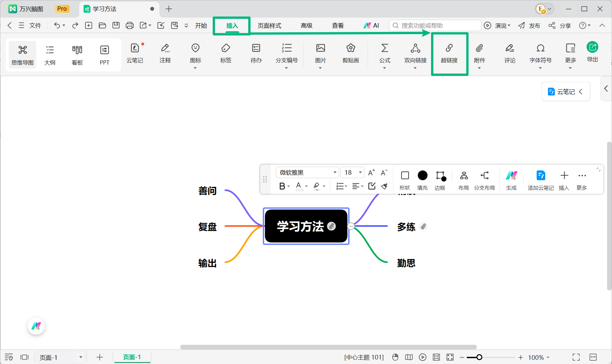Click the 超链接 hyperlink tool
Screen dimensions: 612x364
point(449,54)
